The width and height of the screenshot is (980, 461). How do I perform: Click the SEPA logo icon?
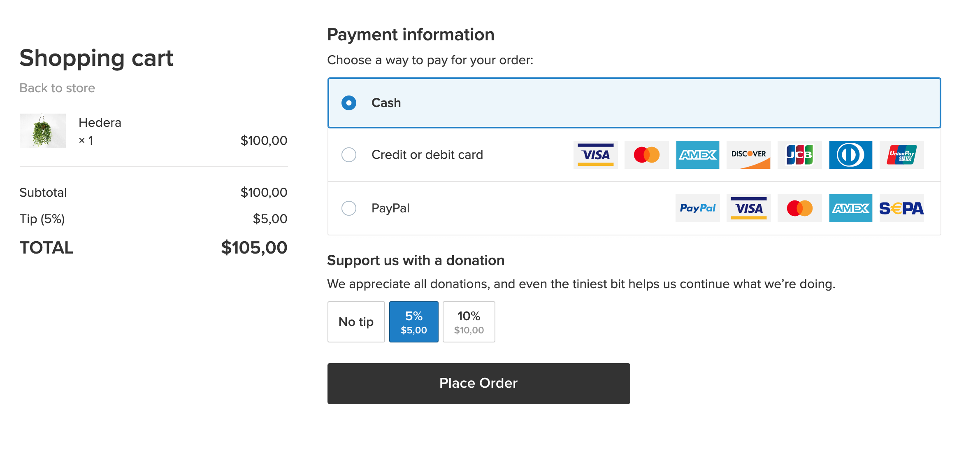click(x=901, y=208)
